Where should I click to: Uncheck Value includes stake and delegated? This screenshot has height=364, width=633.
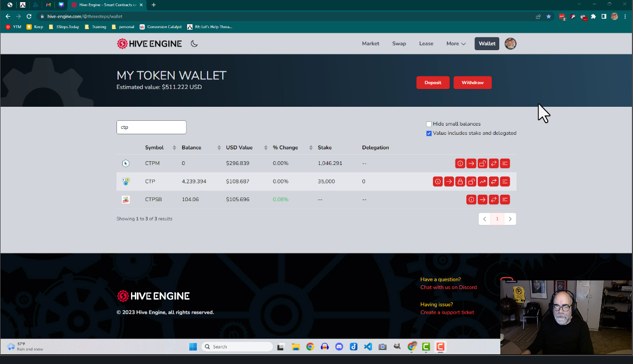429,134
